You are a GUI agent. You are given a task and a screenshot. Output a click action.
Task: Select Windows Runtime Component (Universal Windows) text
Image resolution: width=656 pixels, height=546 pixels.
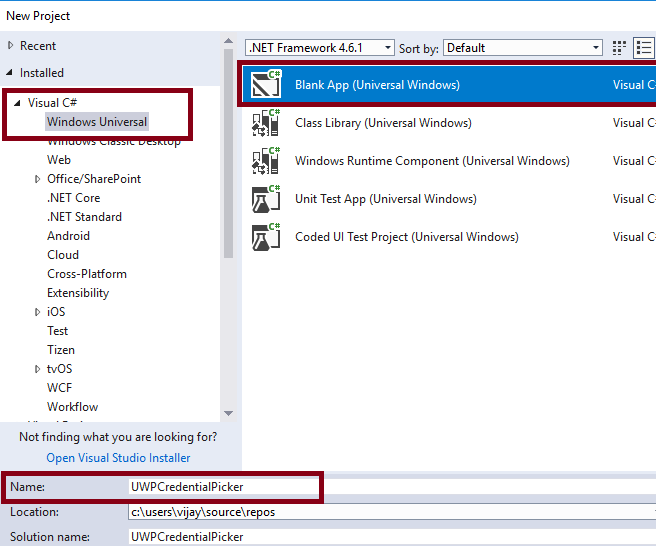coord(432,161)
